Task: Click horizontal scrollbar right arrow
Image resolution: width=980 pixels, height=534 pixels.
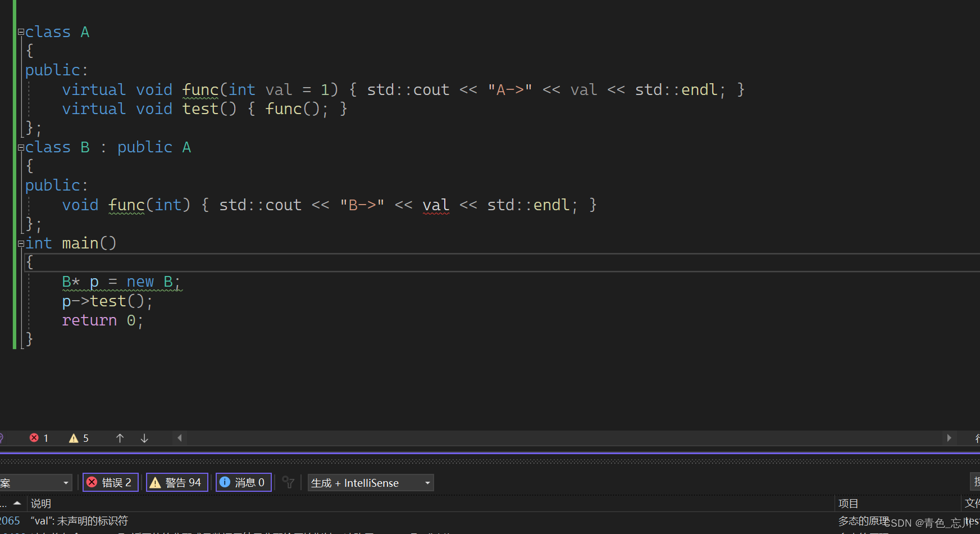Action: (x=949, y=438)
